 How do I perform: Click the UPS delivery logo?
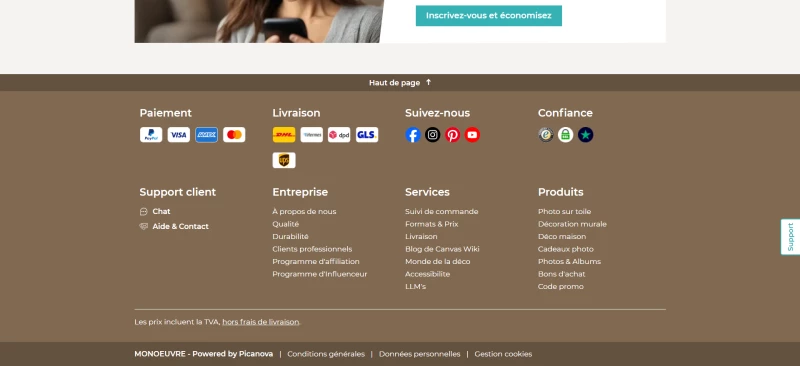(x=284, y=160)
